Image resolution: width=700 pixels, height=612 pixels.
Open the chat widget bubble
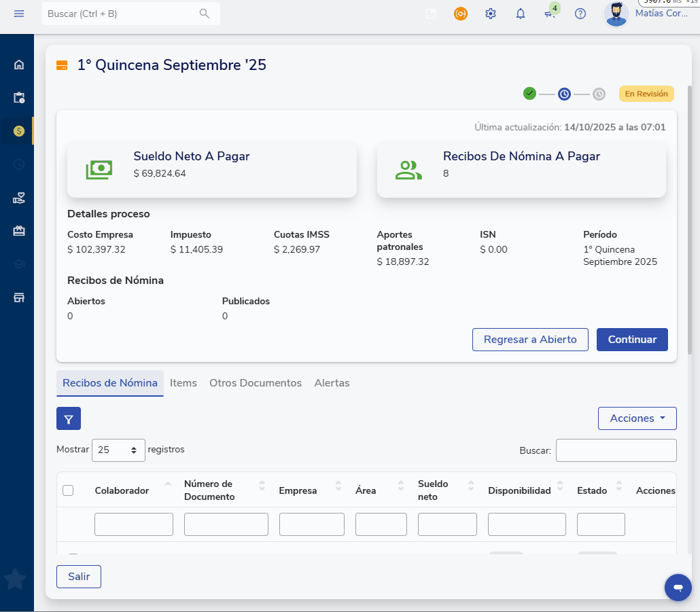point(678,587)
